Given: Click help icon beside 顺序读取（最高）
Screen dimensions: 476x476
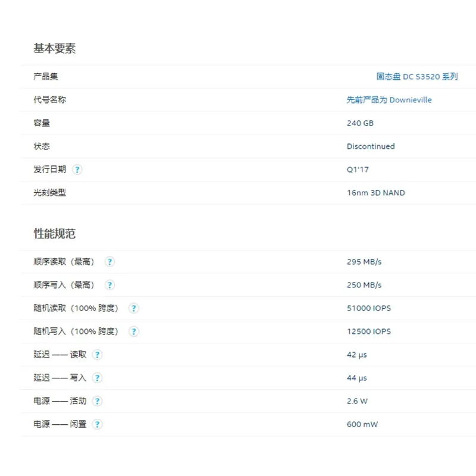Looking at the screenshot, I should point(109,262).
